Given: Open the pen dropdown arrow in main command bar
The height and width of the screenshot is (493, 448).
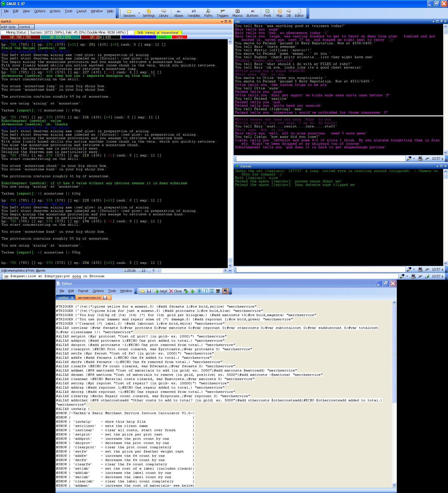Looking at the screenshot, I should [407, 276].
